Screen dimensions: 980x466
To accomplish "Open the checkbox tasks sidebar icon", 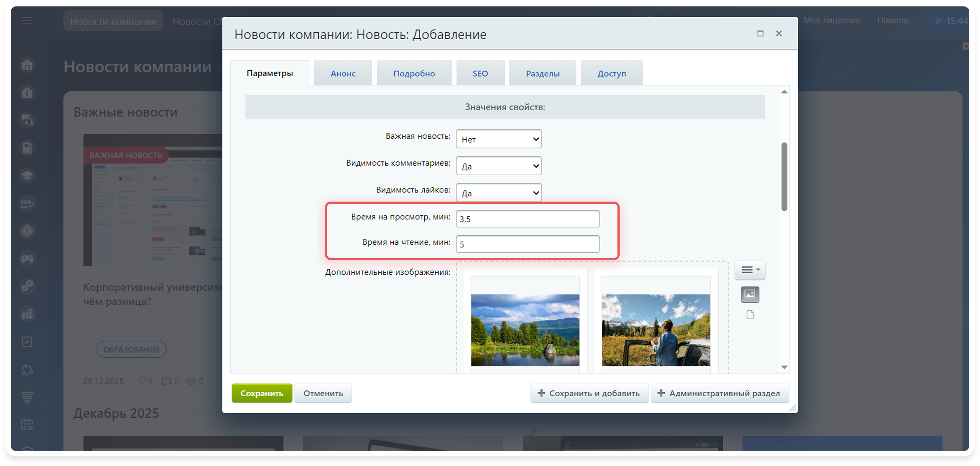I will pos(27,342).
